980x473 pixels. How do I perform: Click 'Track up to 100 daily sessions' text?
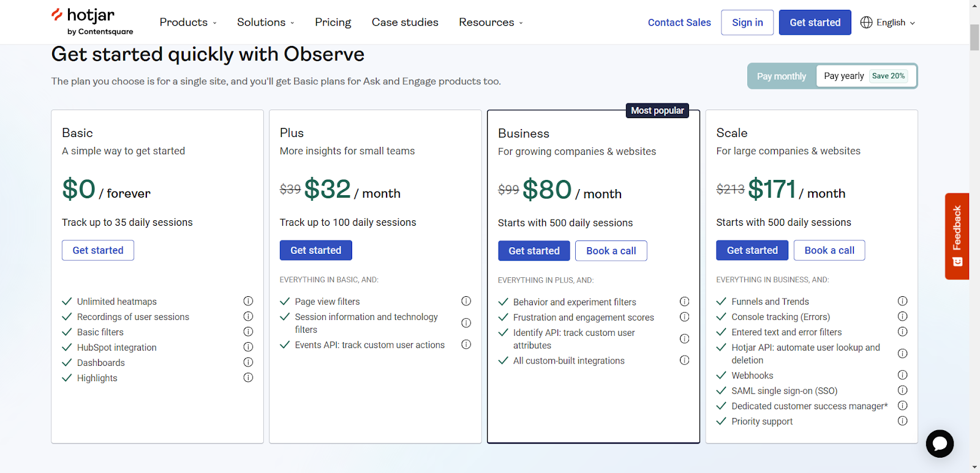348,222
